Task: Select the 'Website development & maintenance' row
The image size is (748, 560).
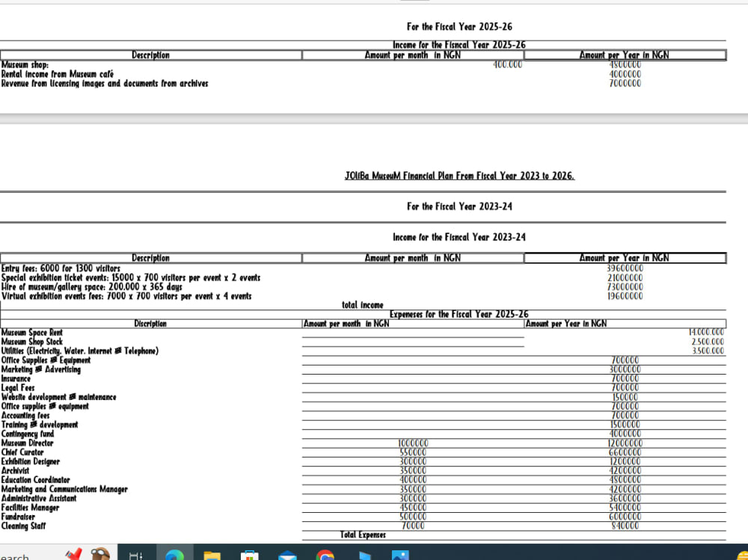Action: 58,397
